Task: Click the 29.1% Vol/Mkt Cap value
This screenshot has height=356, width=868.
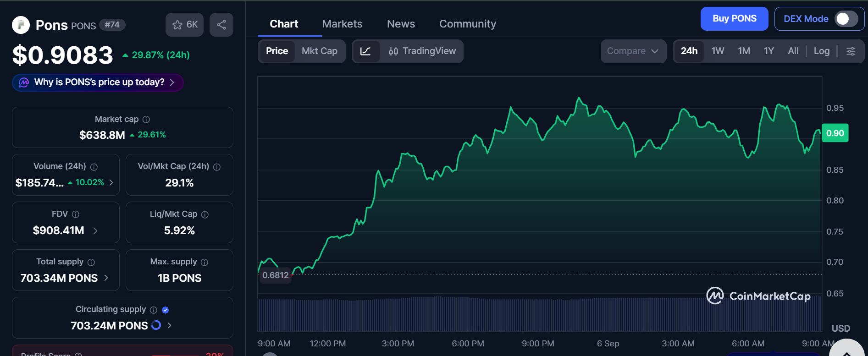Action: point(179,183)
